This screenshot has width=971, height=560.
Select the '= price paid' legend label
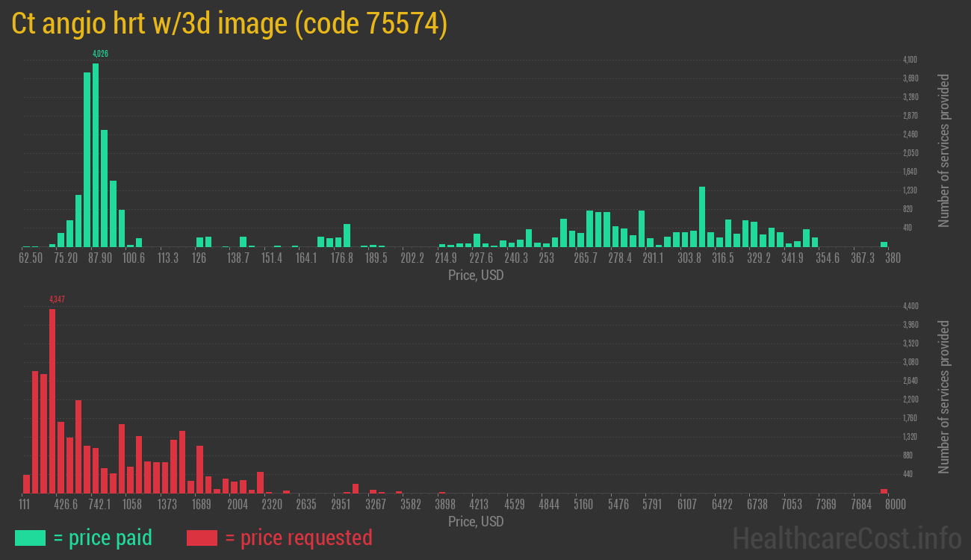[103, 538]
